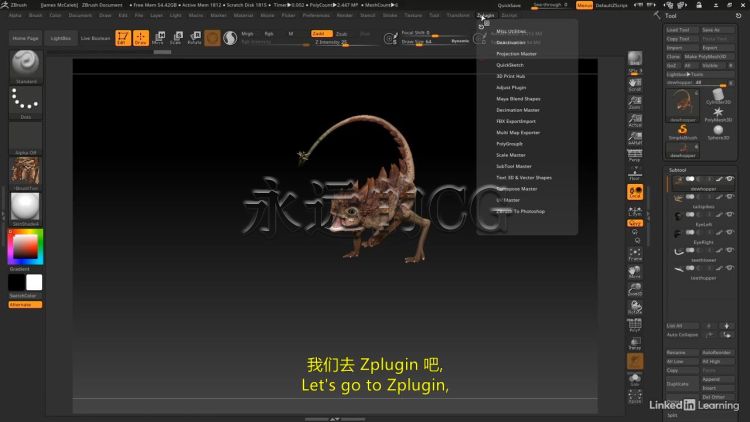Hide the EyeLeft subtool with eye icon
Image resolution: width=750 pixels, height=422 pixels.
[x=729, y=214]
